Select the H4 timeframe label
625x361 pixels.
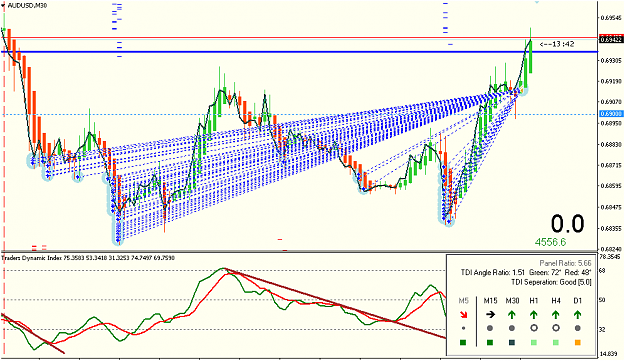coord(556,301)
